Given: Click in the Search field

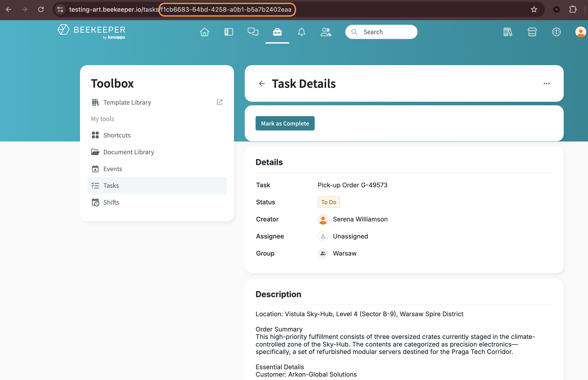Looking at the screenshot, I should tap(381, 32).
